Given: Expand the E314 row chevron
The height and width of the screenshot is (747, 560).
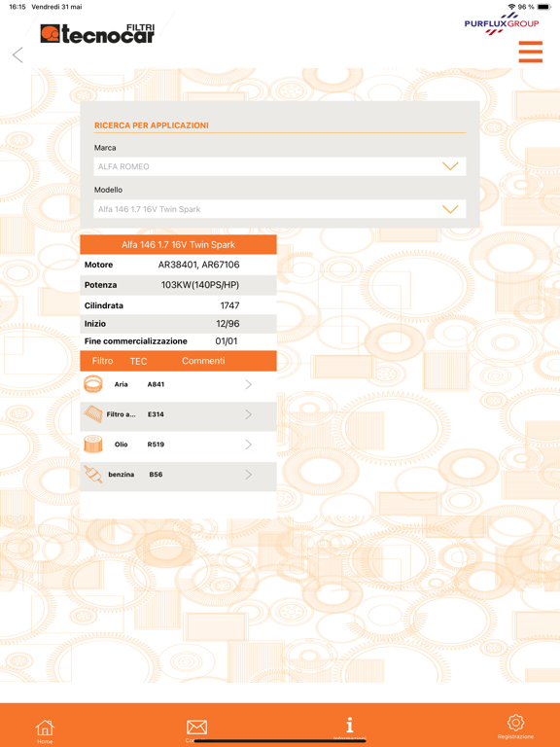Looking at the screenshot, I should (248, 414).
